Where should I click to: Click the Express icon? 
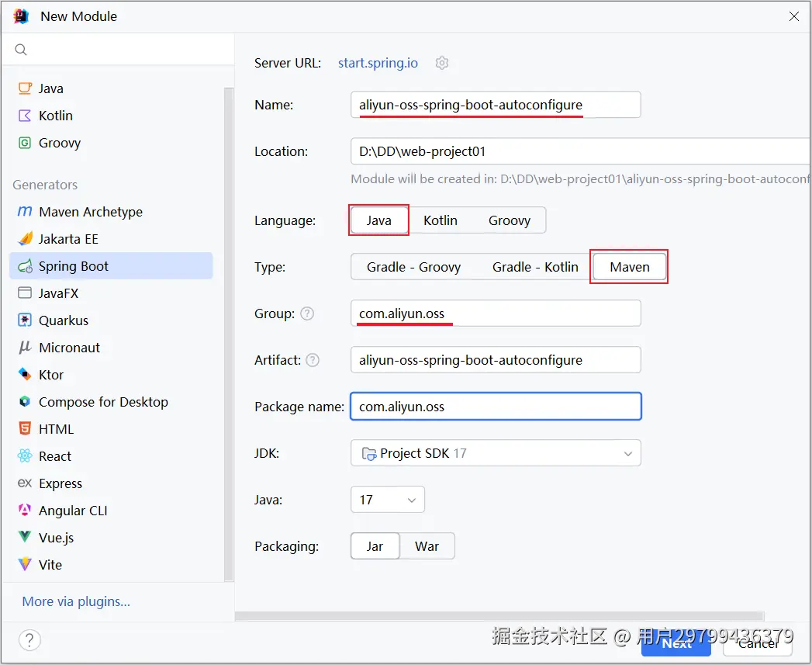tap(25, 483)
